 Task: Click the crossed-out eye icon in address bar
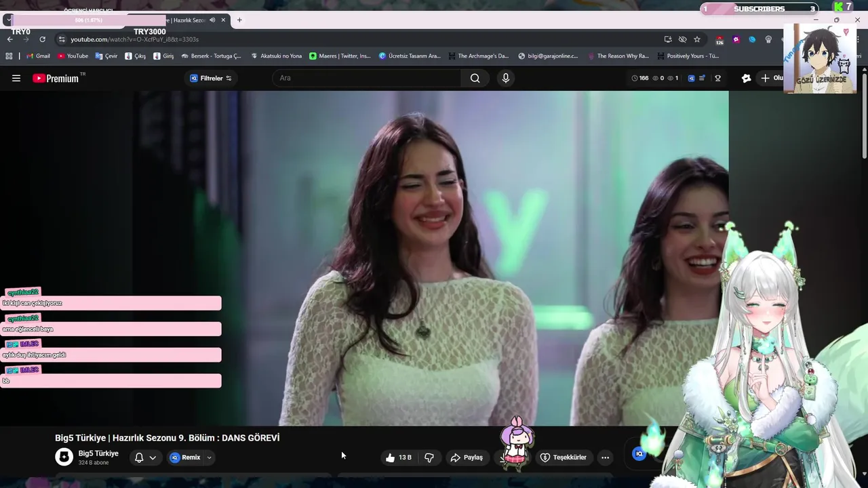tap(682, 39)
